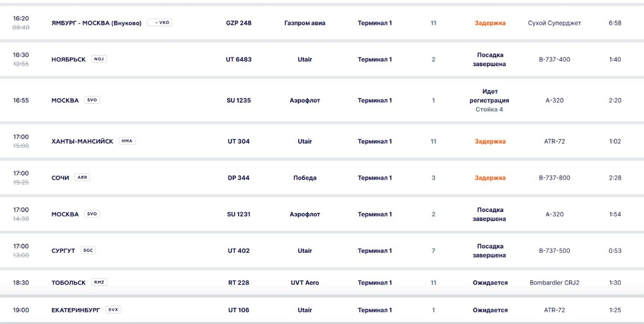Click the Аэрофлот airline in the SU 1235 row
644x324 pixels.
coord(304,100)
